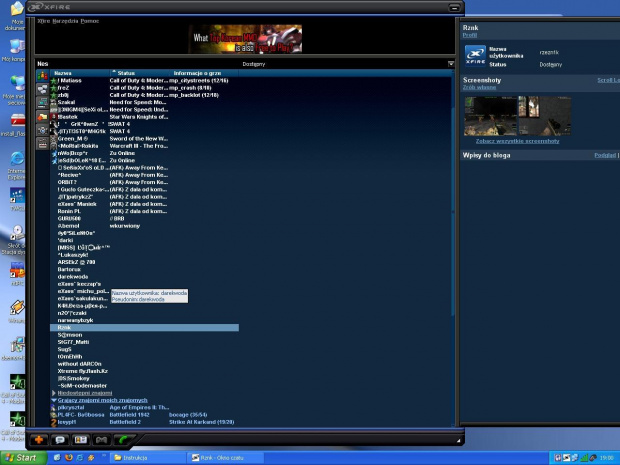620x465 pixels.
Task: Open the Xfire menu
Action: click(43, 21)
